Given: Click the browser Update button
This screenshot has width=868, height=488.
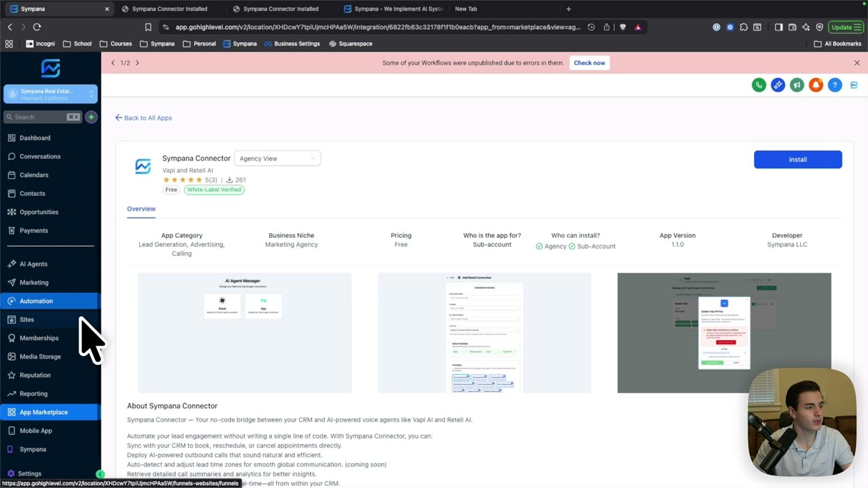Looking at the screenshot, I should coord(846,27).
